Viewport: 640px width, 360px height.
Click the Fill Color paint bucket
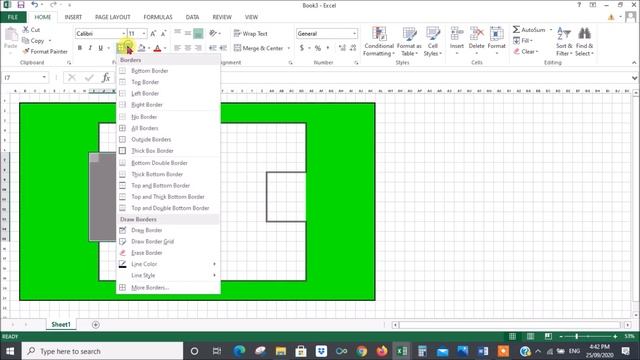(141, 48)
